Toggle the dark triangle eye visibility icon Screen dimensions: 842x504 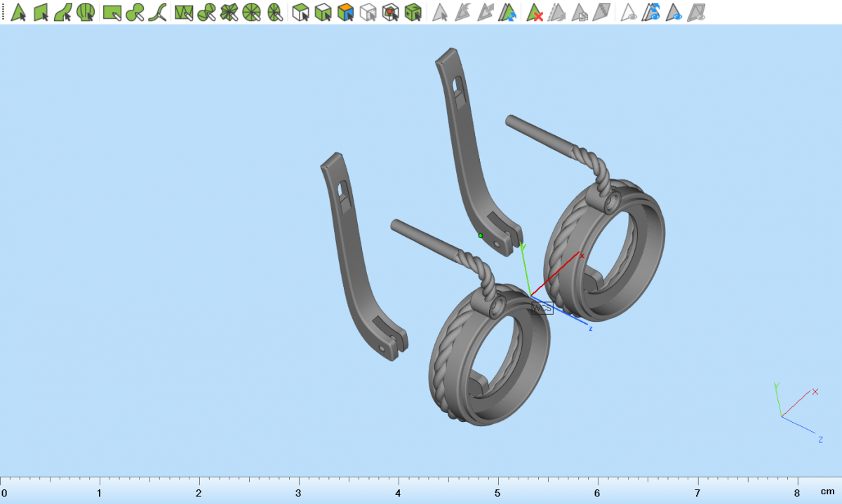click(674, 12)
